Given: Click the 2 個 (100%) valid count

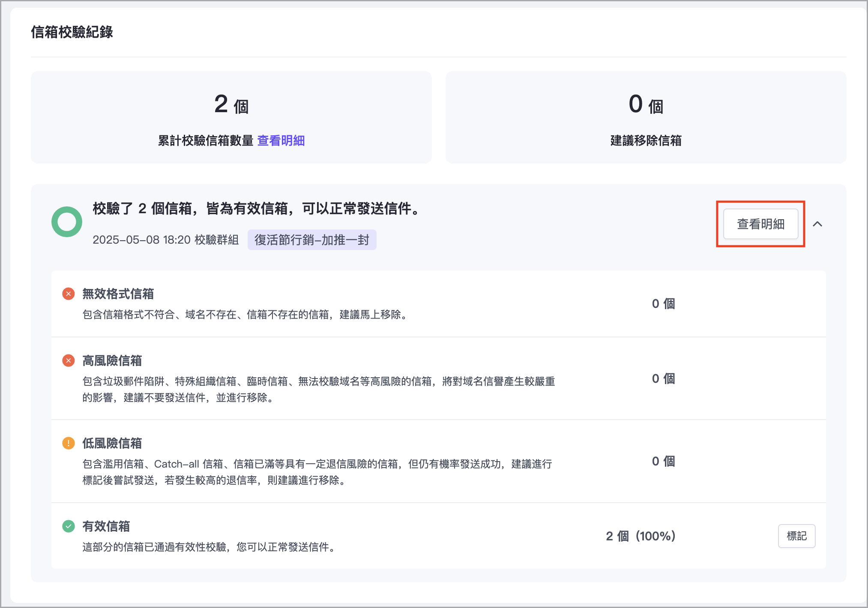Looking at the screenshot, I should [x=641, y=536].
